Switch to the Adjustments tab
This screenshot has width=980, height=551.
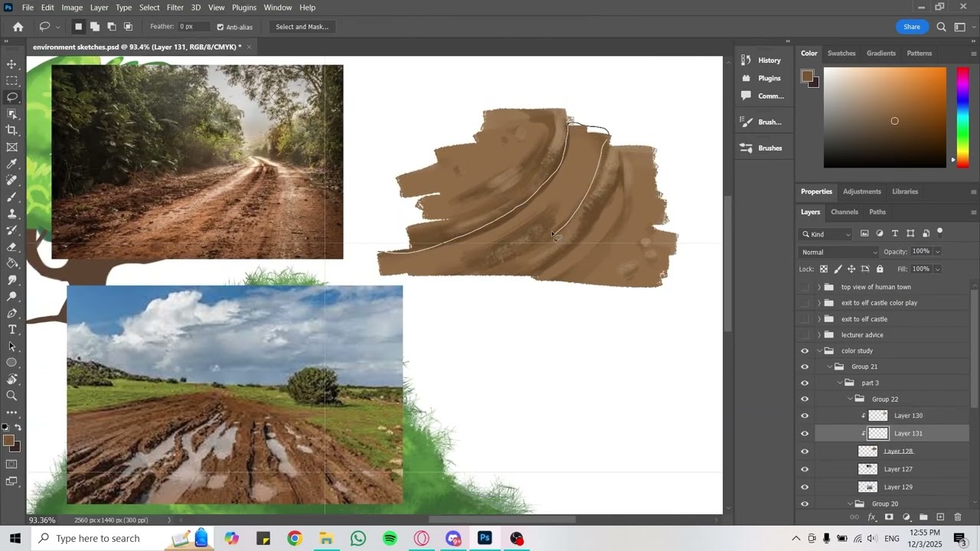pyautogui.click(x=862, y=191)
